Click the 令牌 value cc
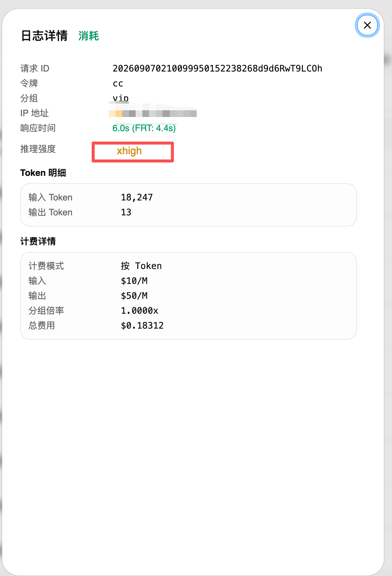The image size is (392, 576). pos(118,84)
